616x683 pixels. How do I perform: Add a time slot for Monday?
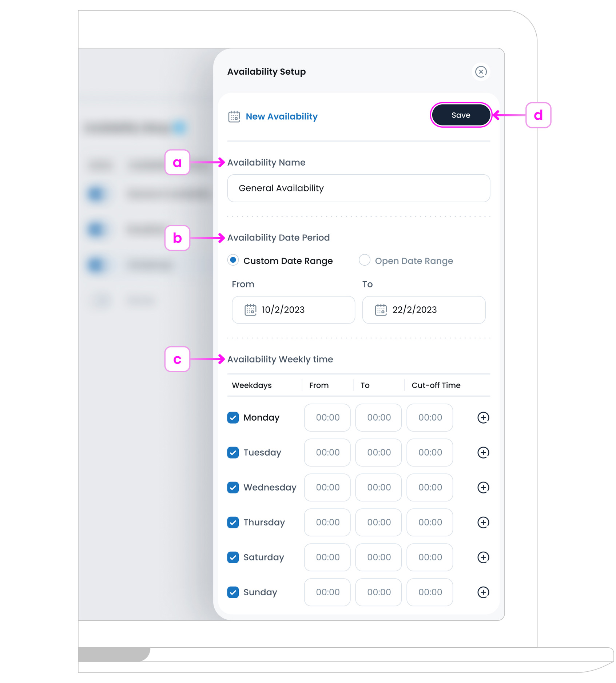coord(483,418)
